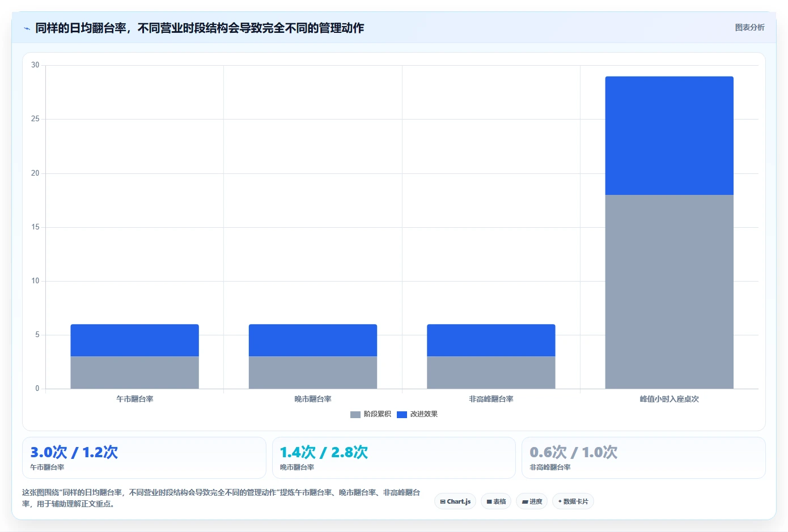788x532 pixels.
Task: Click the 非高峰翻台率 card caption
Action: 550,467
